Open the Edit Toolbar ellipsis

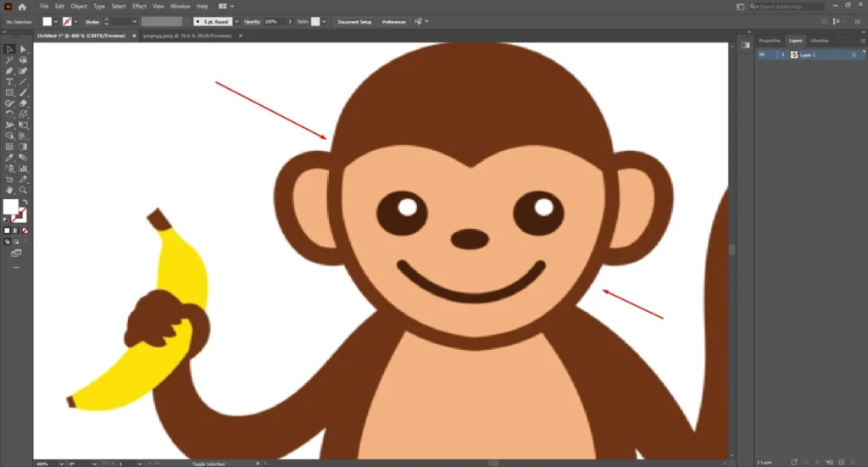(x=16, y=267)
